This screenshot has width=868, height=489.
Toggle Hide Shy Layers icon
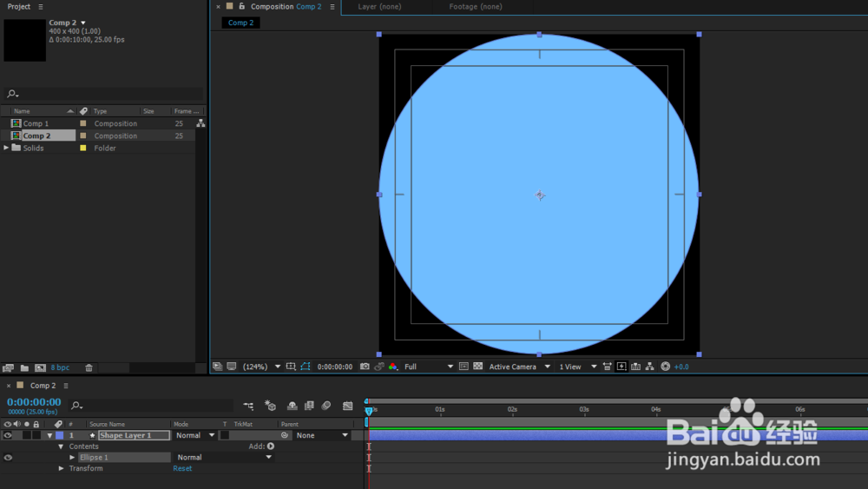[x=292, y=406]
